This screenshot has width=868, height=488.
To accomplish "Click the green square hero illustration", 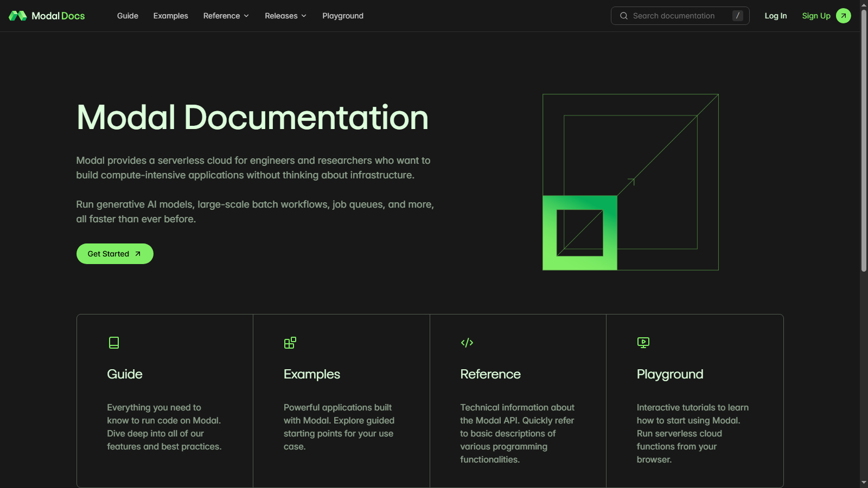I will 580,233.
